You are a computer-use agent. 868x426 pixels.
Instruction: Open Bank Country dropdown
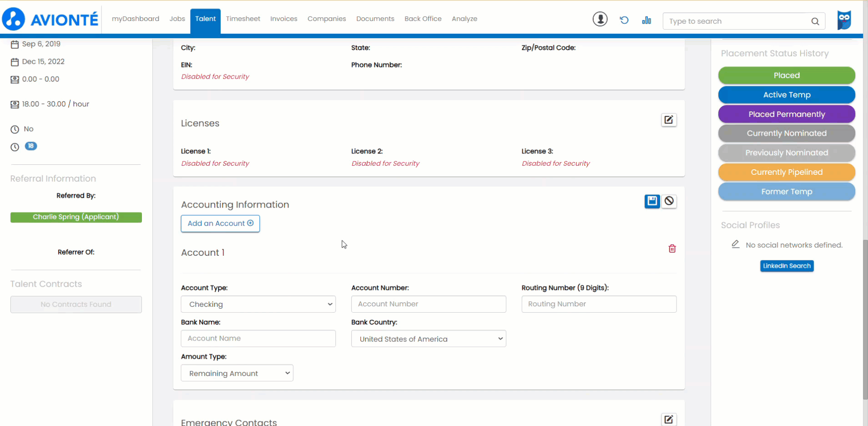click(x=429, y=339)
